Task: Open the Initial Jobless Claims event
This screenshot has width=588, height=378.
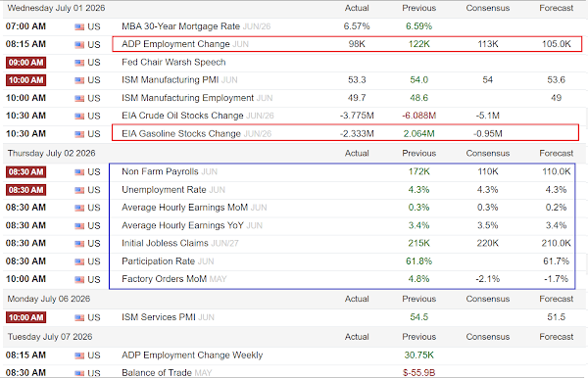Action: [165, 243]
